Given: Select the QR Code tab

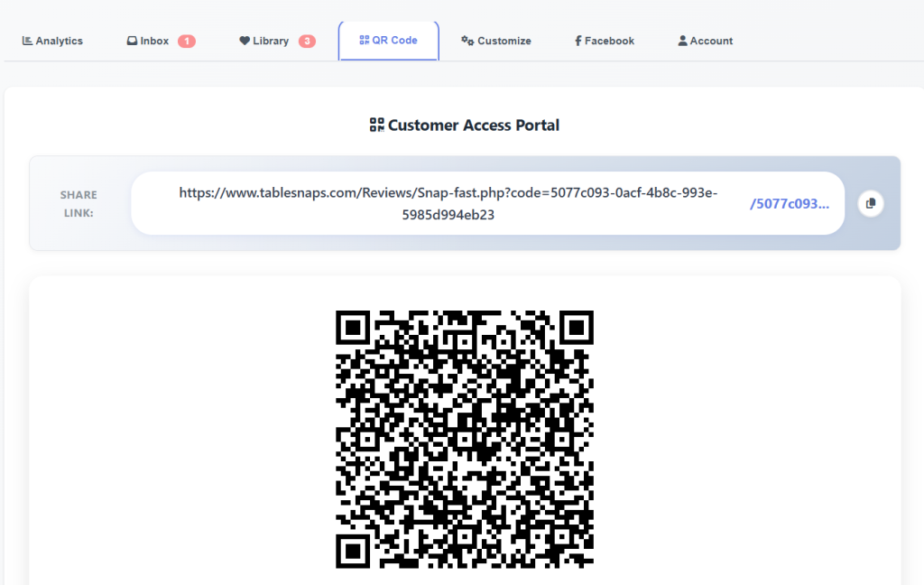Looking at the screenshot, I should point(388,40).
